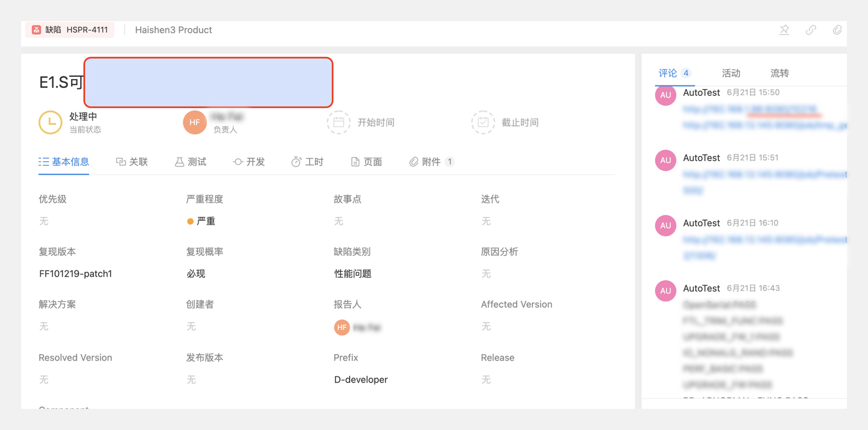868x430 pixels.
Task: Click the pin icon in the header
Action: pyautogui.click(x=784, y=30)
